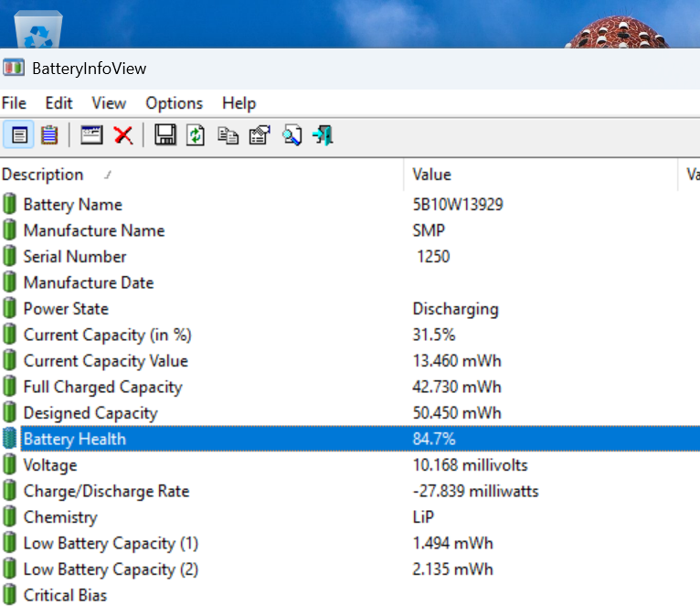This screenshot has width=700, height=606.
Task: Click the BatteryInfoView title bar app icon
Action: [14, 68]
